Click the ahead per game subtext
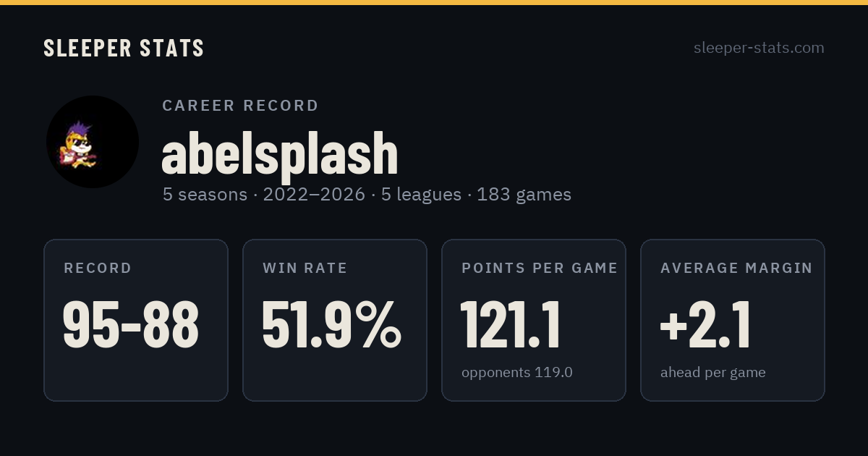This screenshot has height=456, width=868. pyautogui.click(x=713, y=372)
